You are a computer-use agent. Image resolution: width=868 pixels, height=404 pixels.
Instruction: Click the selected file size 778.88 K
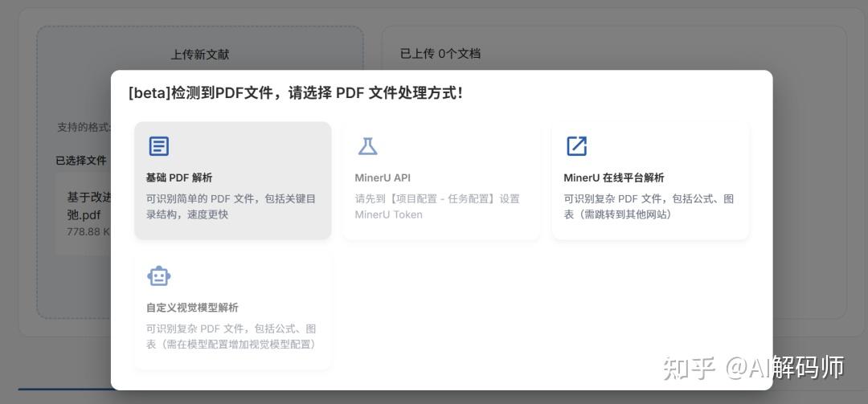point(88,231)
